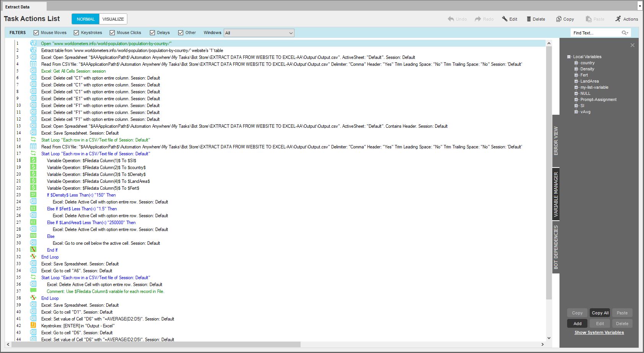Click the web browser icon on line 1
The width and height of the screenshot is (644, 353).
pyautogui.click(x=33, y=44)
